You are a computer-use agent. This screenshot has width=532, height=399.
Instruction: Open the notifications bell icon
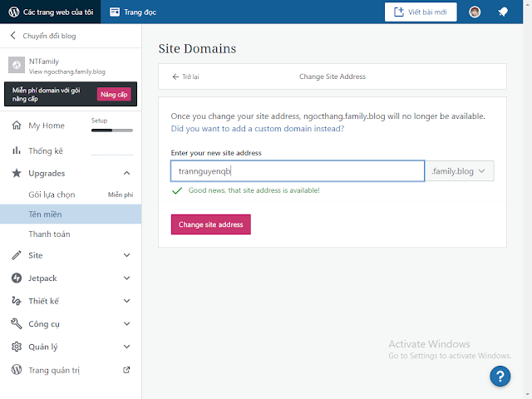pos(503,12)
